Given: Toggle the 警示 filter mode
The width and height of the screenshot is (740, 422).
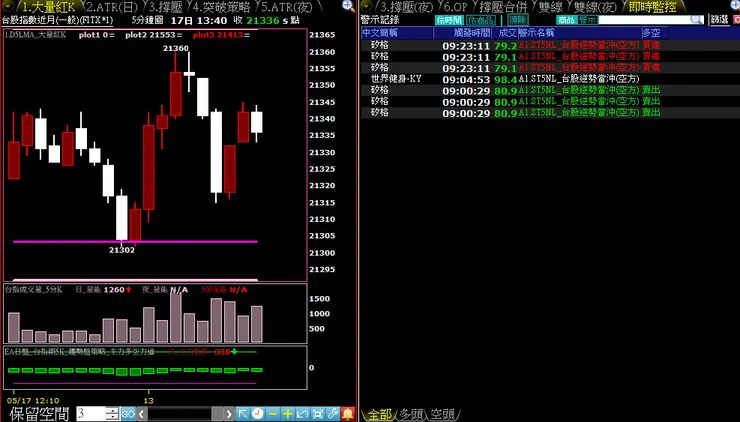Looking at the screenshot, I should (588, 20).
